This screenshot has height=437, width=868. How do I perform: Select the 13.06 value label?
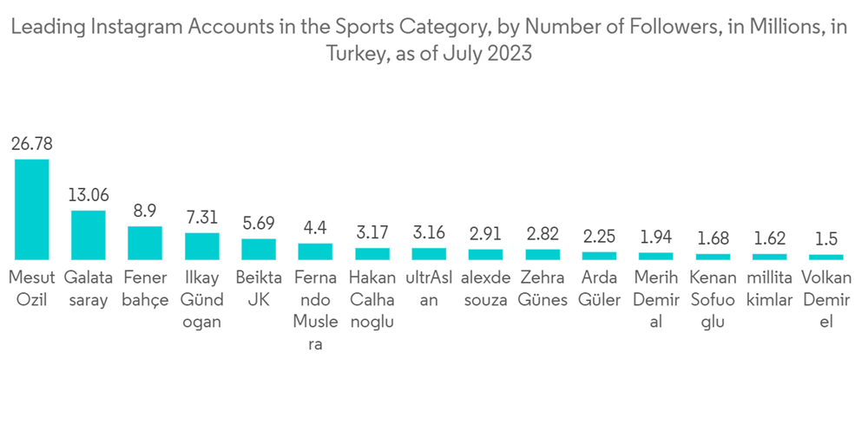(89, 195)
